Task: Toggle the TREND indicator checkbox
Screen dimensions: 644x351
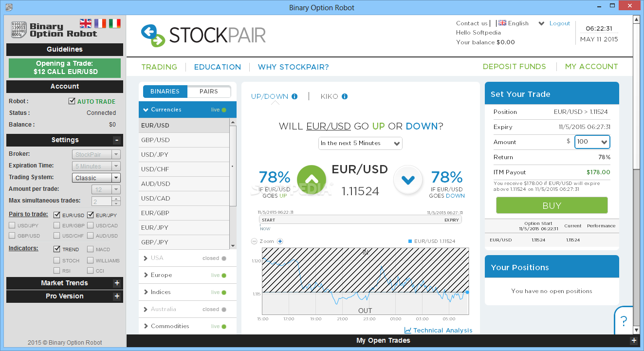Action: (57, 249)
